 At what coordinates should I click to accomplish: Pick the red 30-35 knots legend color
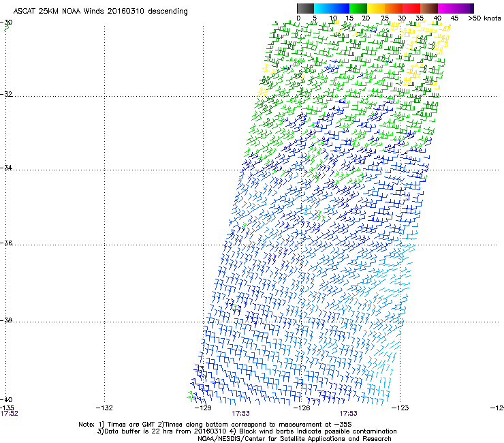[x=411, y=8]
